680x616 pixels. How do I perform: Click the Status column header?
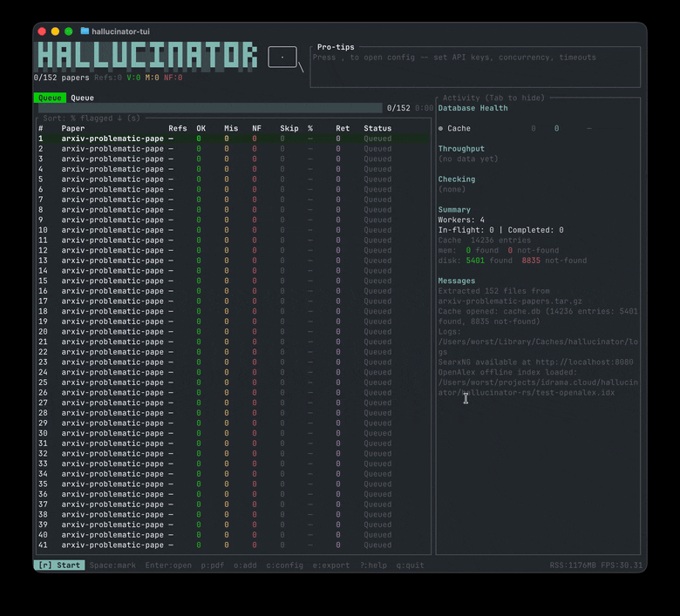pos(377,128)
